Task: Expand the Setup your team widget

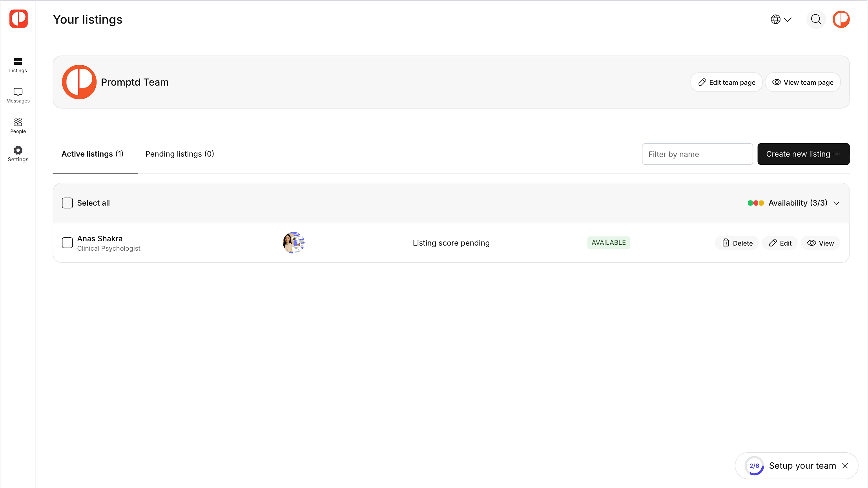Action: [802, 465]
